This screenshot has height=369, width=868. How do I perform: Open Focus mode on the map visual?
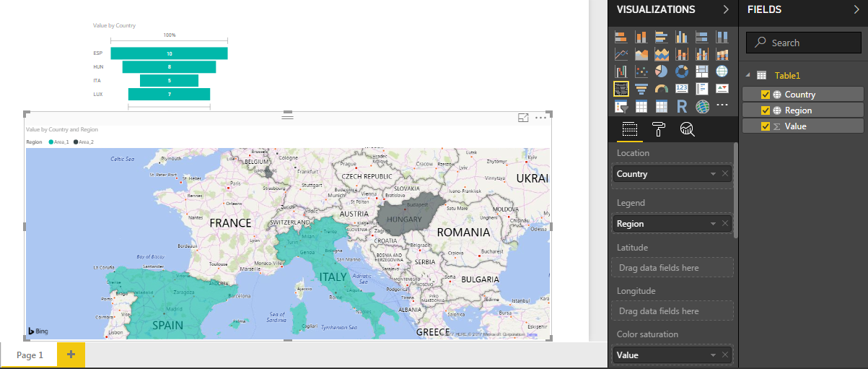pyautogui.click(x=524, y=118)
